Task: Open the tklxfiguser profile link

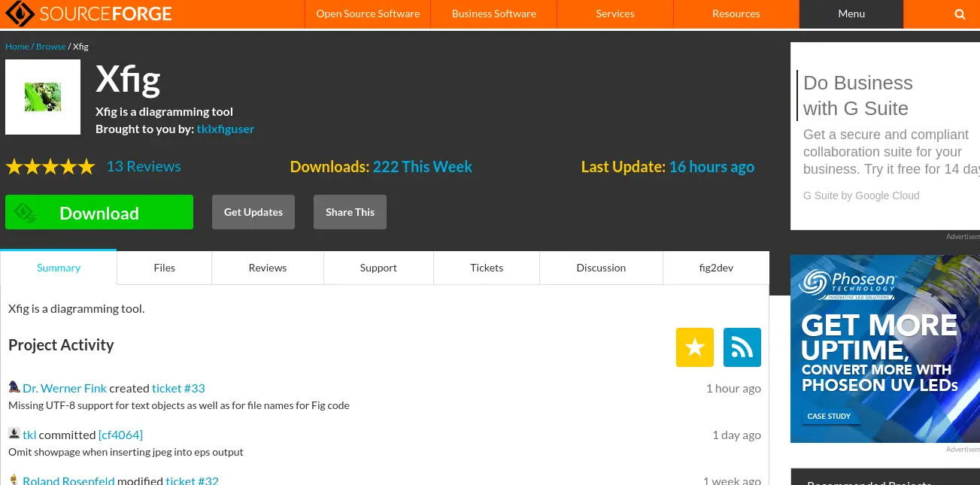Action: (225, 128)
